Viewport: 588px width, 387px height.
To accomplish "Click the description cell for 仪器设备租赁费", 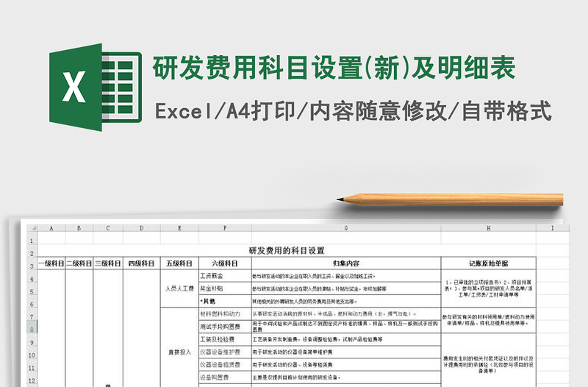I will click(x=346, y=365).
